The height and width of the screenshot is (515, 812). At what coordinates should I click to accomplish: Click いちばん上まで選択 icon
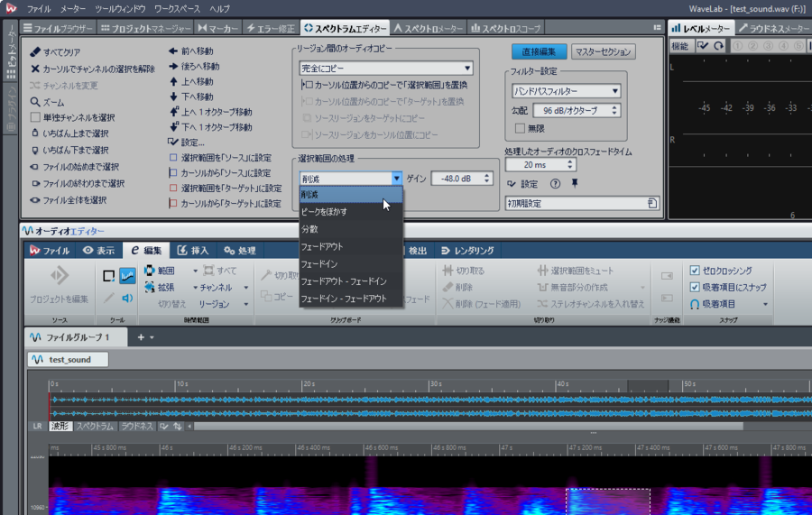35,133
